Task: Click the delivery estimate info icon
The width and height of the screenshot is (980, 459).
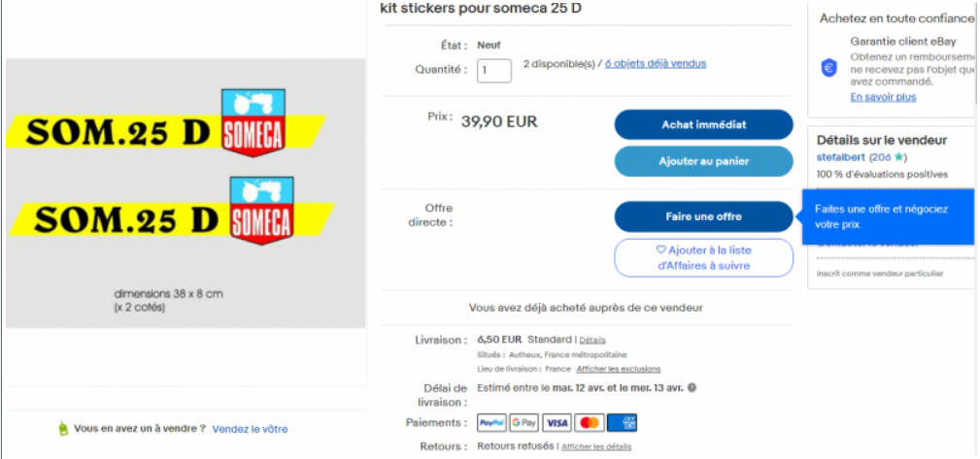Action: point(691,388)
